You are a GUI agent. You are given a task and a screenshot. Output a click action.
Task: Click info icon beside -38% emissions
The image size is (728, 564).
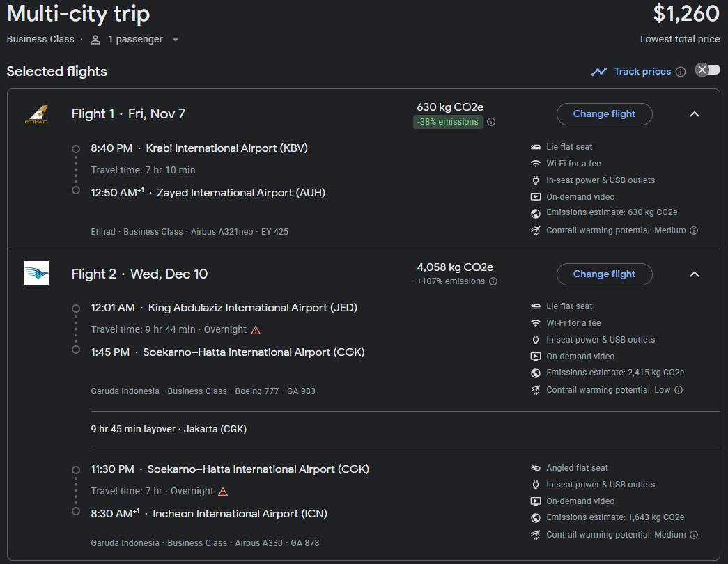(491, 122)
